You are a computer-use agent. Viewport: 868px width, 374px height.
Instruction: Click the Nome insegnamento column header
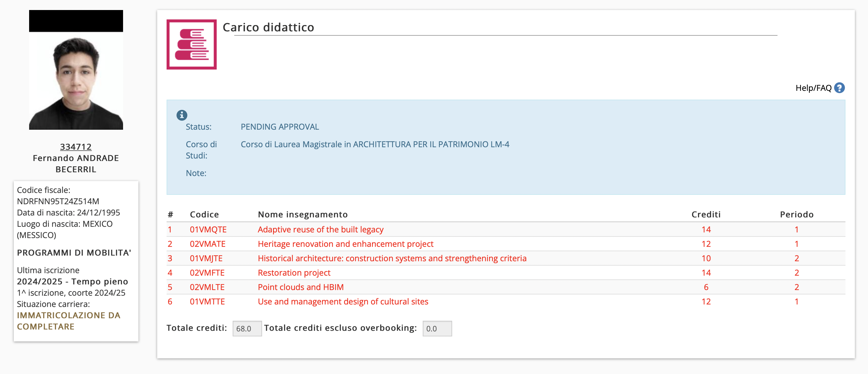pyautogui.click(x=302, y=215)
